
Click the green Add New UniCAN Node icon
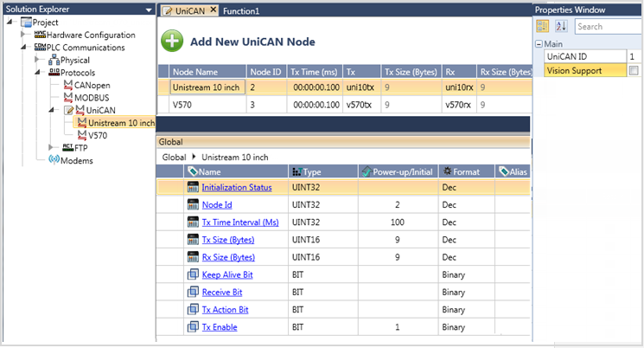(172, 41)
